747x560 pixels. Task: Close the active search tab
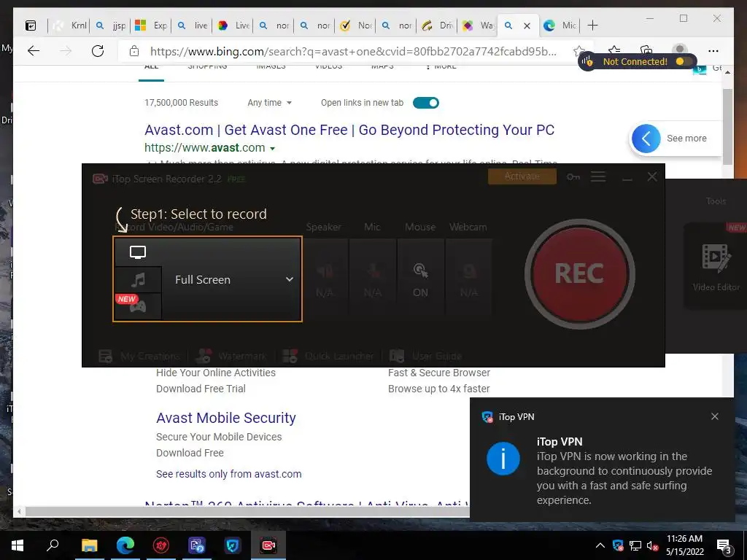[x=527, y=26]
